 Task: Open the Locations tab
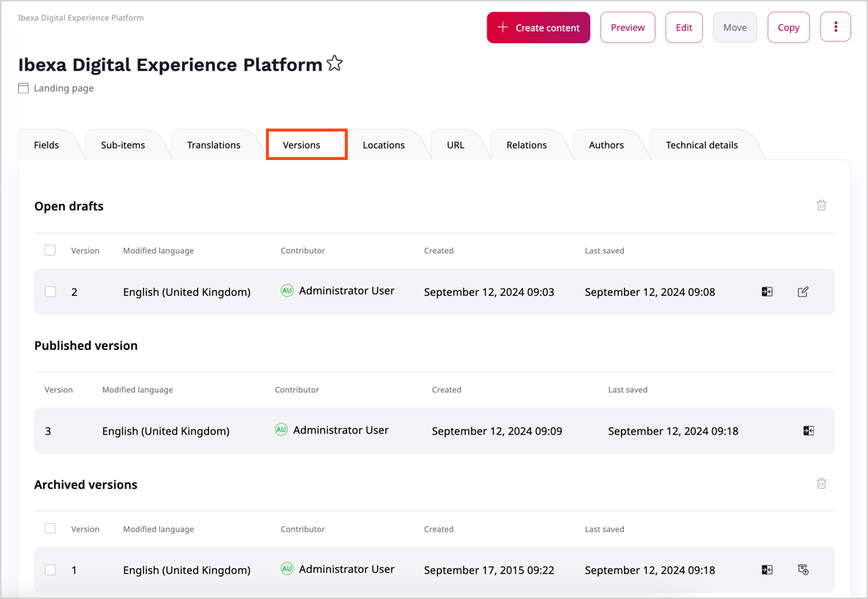click(384, 145)
